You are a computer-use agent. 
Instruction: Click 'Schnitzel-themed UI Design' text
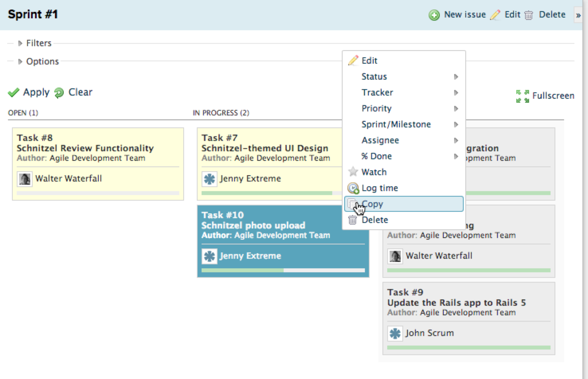[x=265, y=148]
